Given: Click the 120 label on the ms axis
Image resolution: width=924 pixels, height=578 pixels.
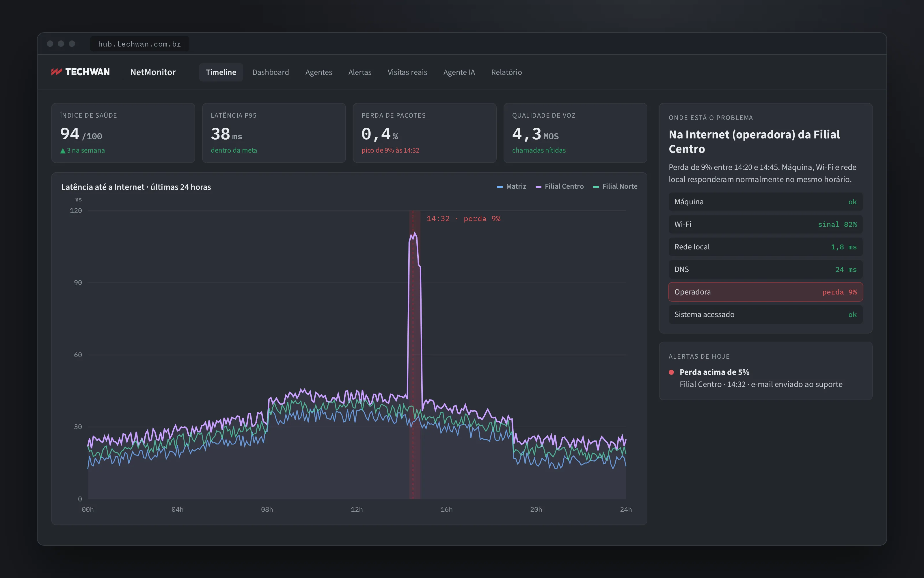Looking at the screenshot, I should [x=76, y=211].
